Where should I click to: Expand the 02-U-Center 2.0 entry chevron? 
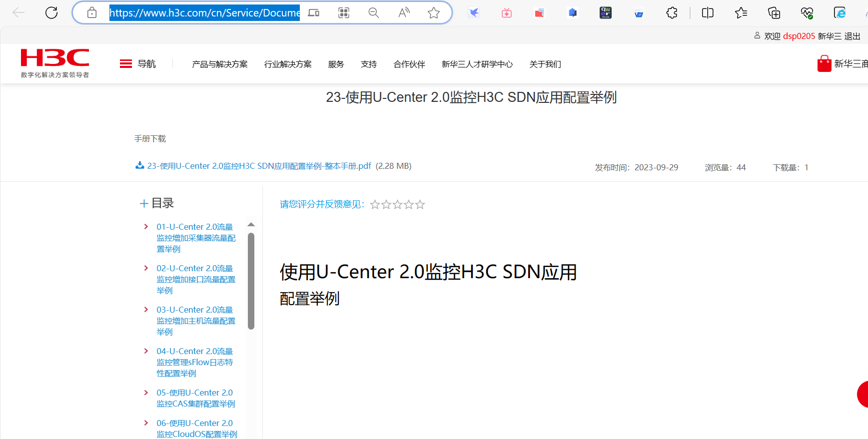pyautogui.click(x=146, y=268)
